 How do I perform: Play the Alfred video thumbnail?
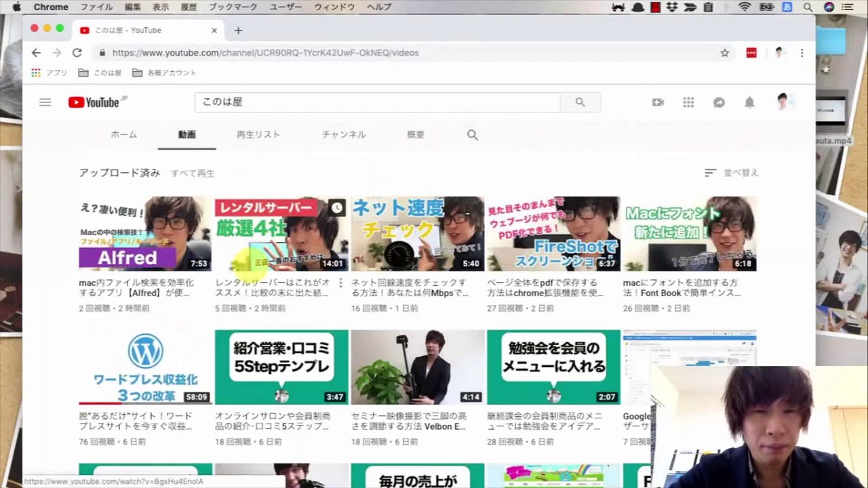click(x=145, y=234)
